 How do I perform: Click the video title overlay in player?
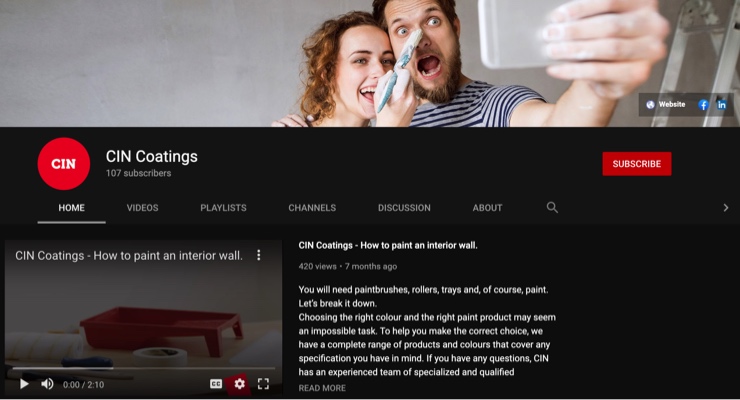[x=129, y=256]
